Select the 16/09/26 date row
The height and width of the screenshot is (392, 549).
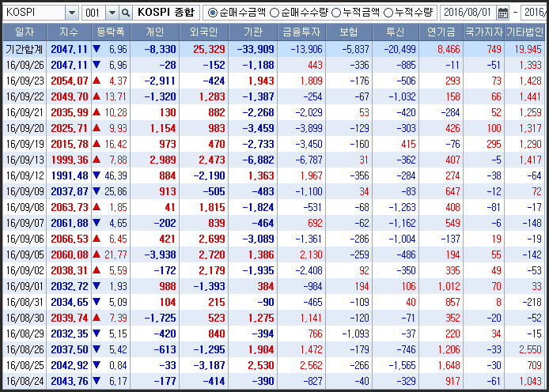(274, 65)
